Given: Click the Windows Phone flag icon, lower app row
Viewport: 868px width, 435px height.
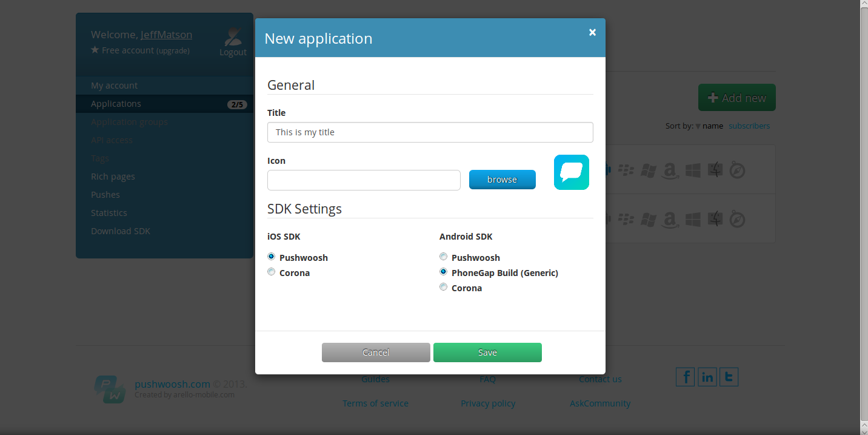Looking at the screenshot, I should 648,220.
